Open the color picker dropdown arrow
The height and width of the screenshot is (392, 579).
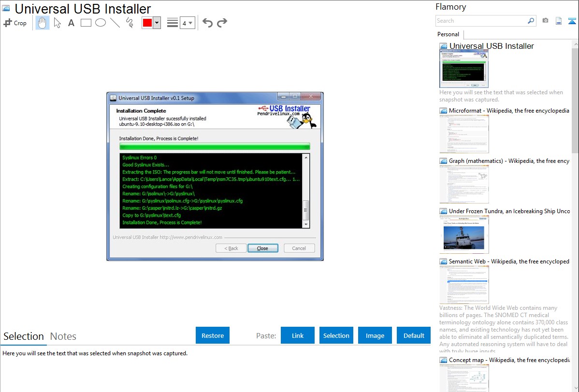[x=157, y=23]
